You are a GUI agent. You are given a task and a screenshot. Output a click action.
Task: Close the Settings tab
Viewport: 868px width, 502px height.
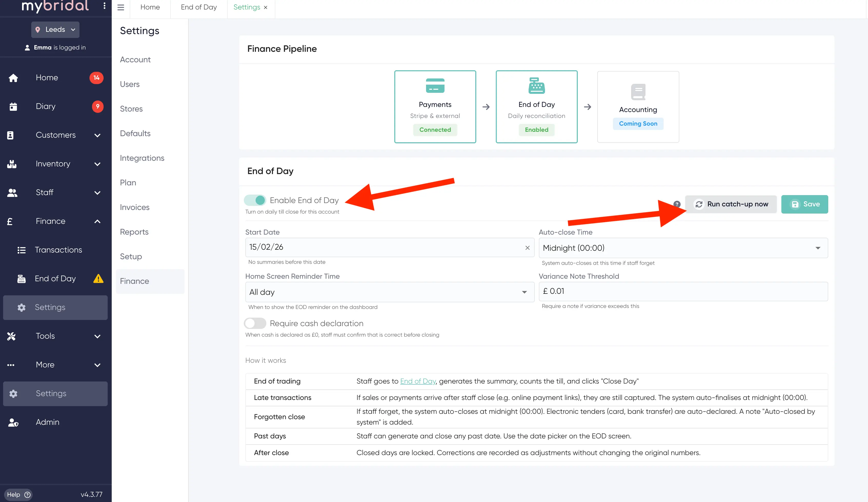click(266, 8)
